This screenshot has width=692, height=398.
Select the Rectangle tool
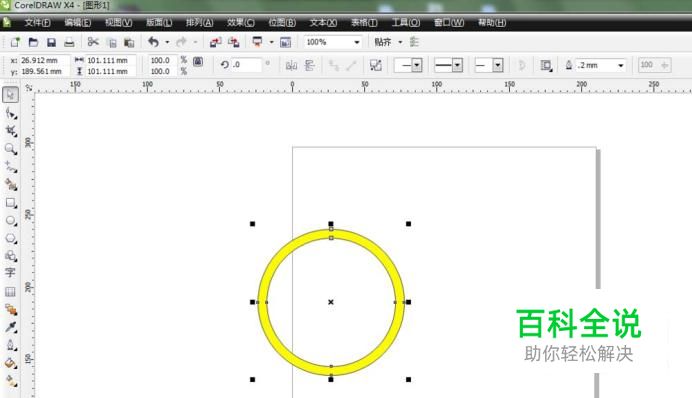11,203
